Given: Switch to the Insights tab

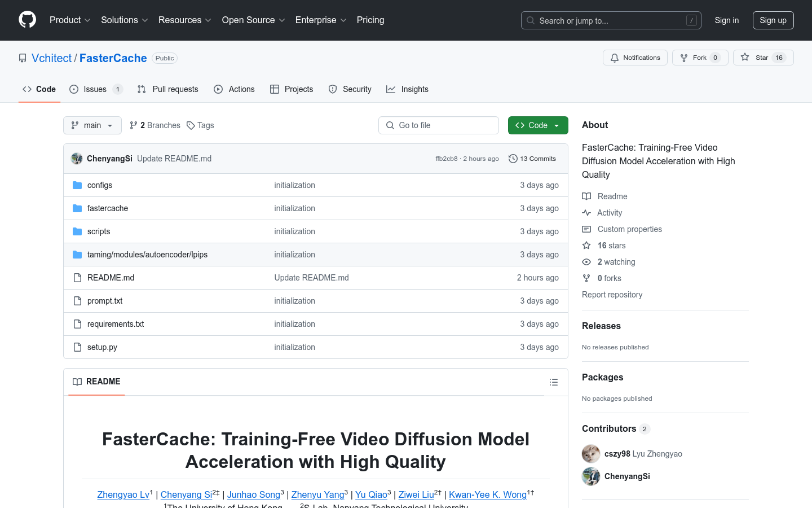Looking at the screenshot, I should pos(408,89).
